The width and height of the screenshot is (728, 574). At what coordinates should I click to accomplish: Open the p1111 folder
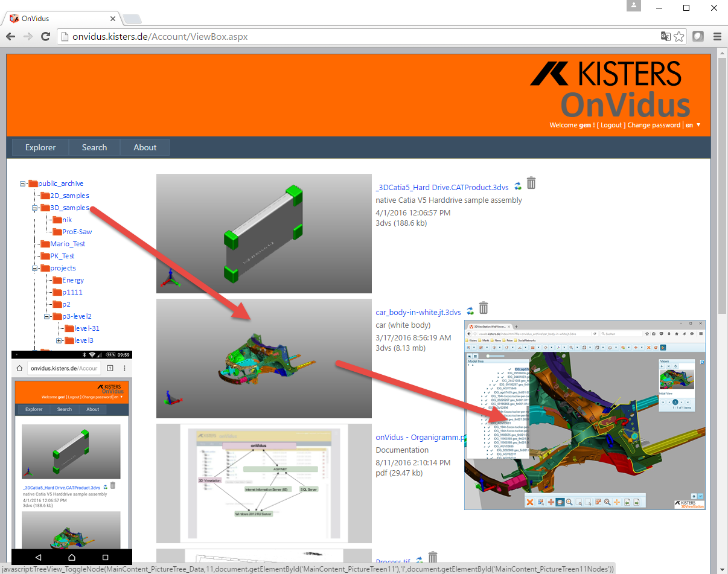(72, 292)
